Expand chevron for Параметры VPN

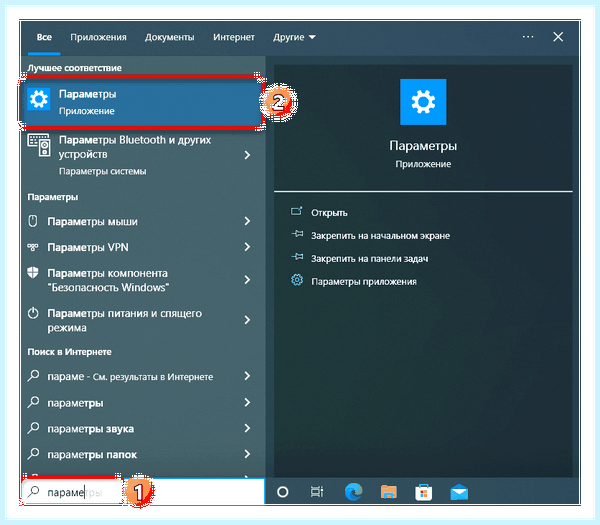click(247, 247)
